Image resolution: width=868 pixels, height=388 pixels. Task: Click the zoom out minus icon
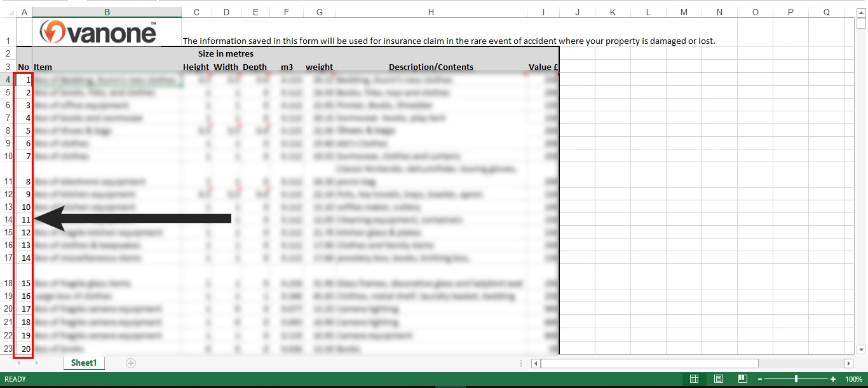point(760,379)
